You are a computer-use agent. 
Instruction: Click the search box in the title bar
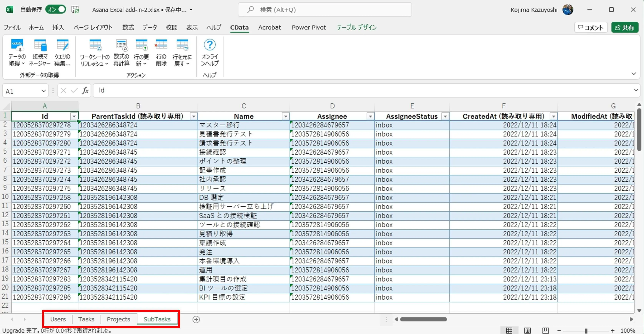pyautogui.click(x=325, y=10)
